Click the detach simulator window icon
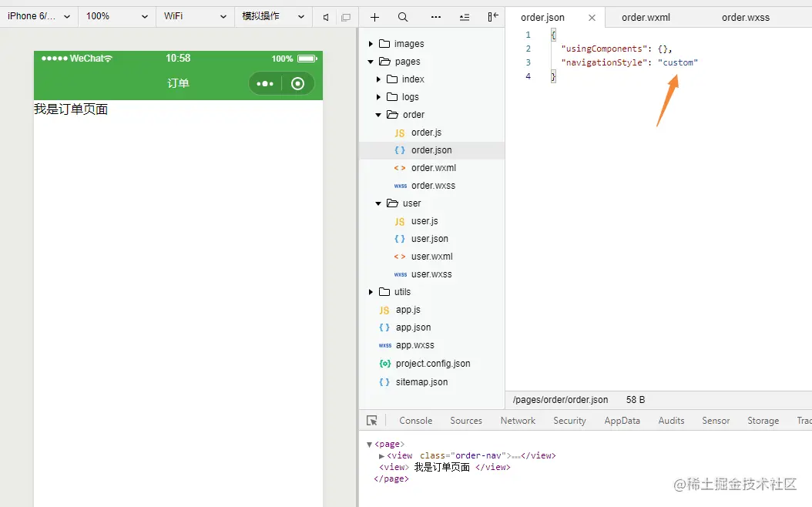The width and height of the screenshot is (812, 507). 346,17
